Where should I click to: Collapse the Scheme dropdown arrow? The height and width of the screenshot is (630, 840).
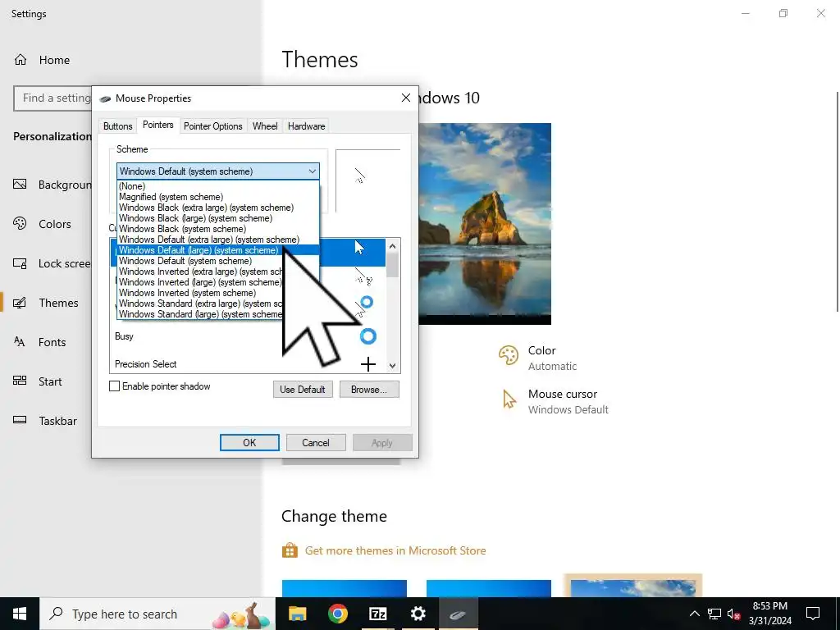(313, 171)
